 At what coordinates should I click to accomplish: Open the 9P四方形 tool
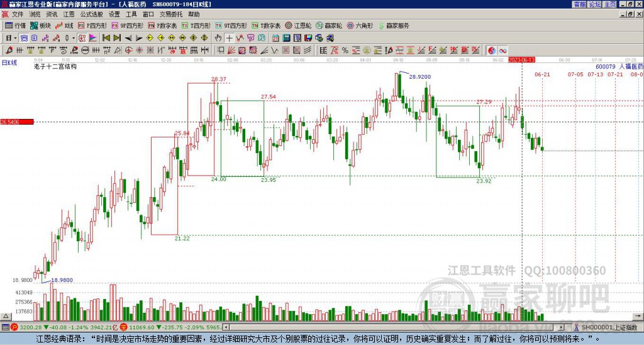click(x=127, y=25)
